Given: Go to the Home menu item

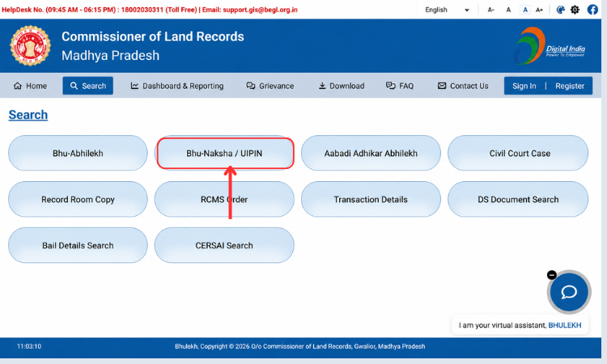Looking at the screenshot, I should (x=30, y=86).
